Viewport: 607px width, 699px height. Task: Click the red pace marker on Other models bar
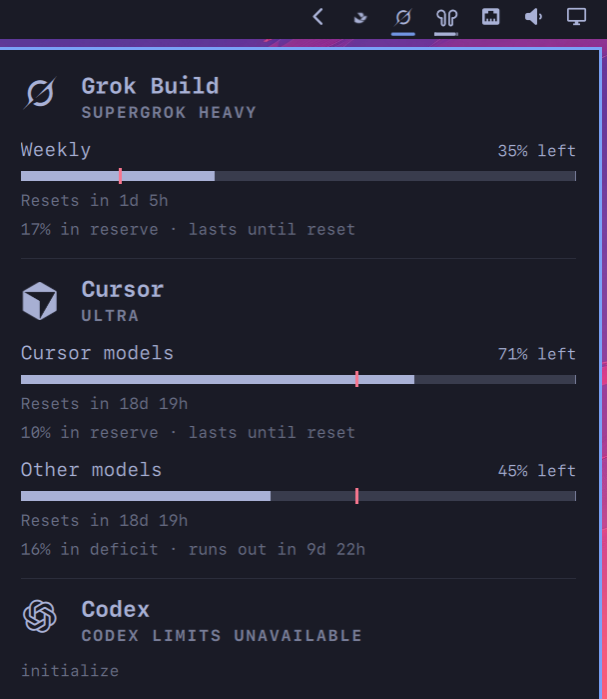(x=357, y=496)
